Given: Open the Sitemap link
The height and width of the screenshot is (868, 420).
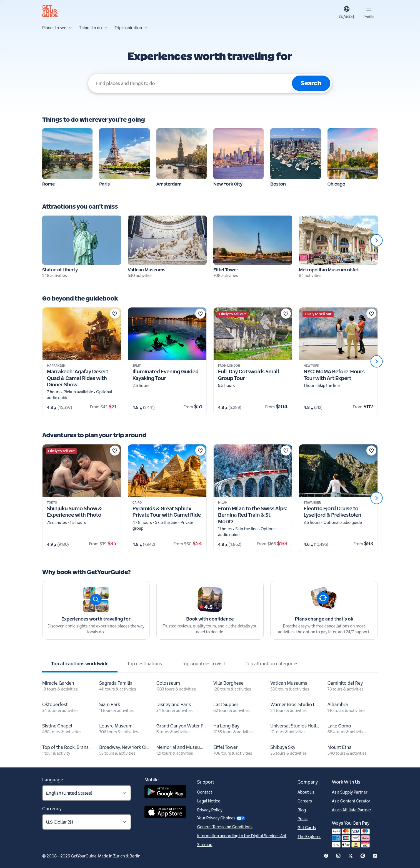Looking at the screenshot, I should (205, 844).
